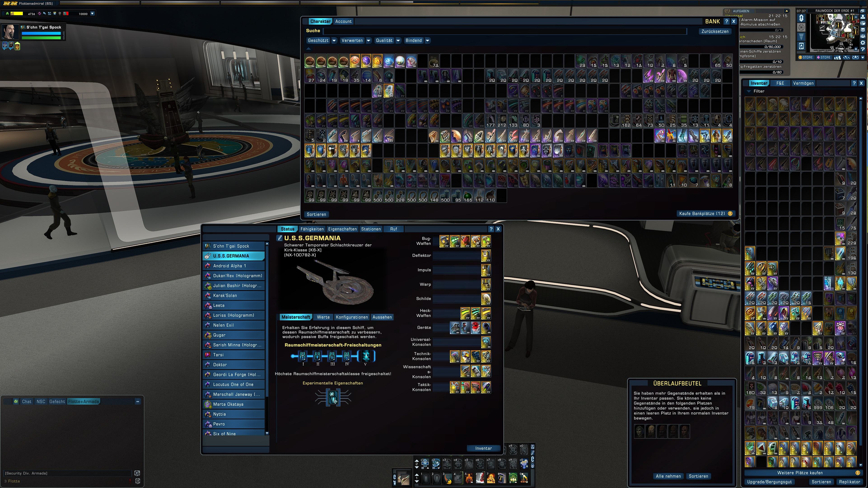Open settings gear icon beside the minimap
This screenshot has height=488, width=868.
(x=863, y=43)
